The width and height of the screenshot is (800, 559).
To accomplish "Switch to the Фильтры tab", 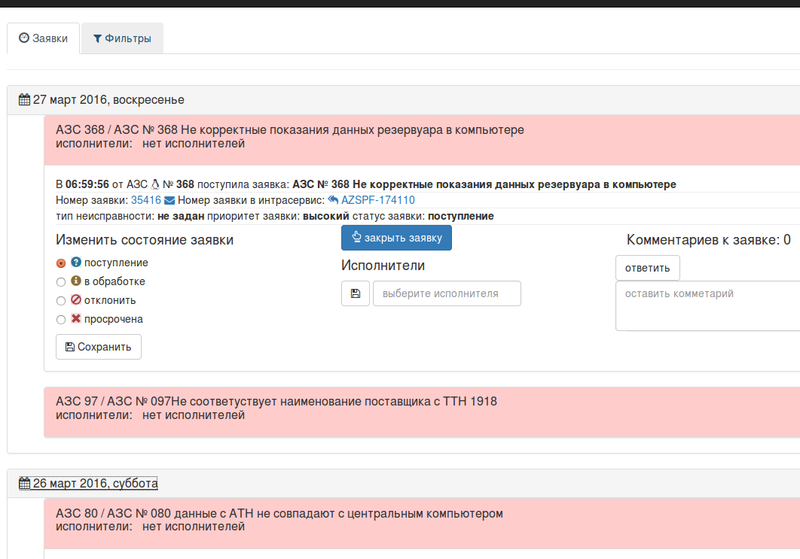I will click(x=122, y=39).
